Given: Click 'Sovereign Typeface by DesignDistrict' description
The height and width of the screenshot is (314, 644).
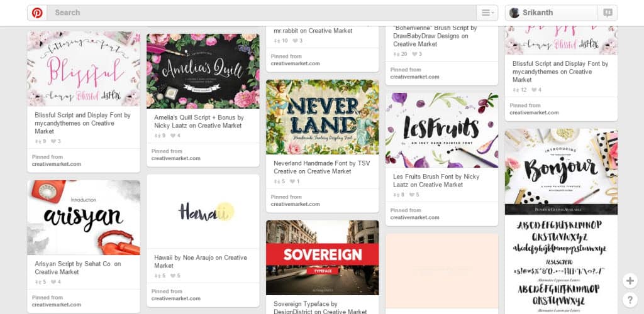Looking at the screenshot, I should coord(320,308).
